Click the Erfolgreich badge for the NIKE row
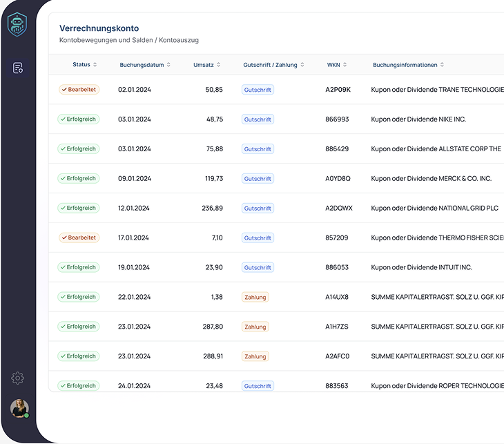 (79, 119)
